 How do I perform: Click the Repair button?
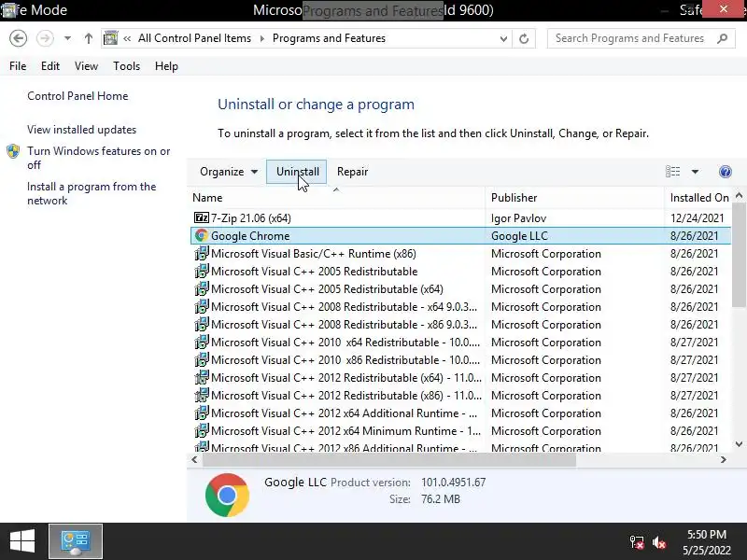tap(353, 172)
